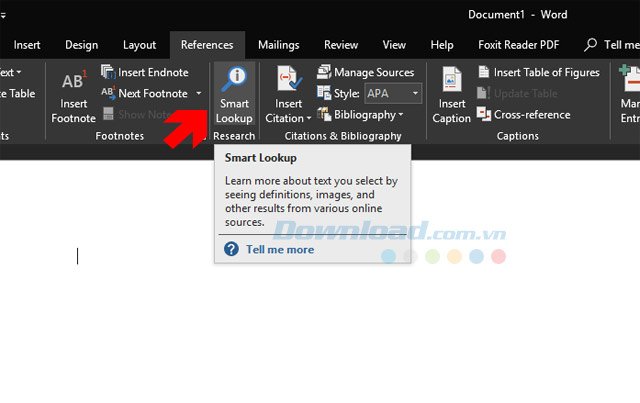Image resolution: width=640 pixels, height=403 pixels.
Task: Open the Design tab
Action: click(82, 45)
